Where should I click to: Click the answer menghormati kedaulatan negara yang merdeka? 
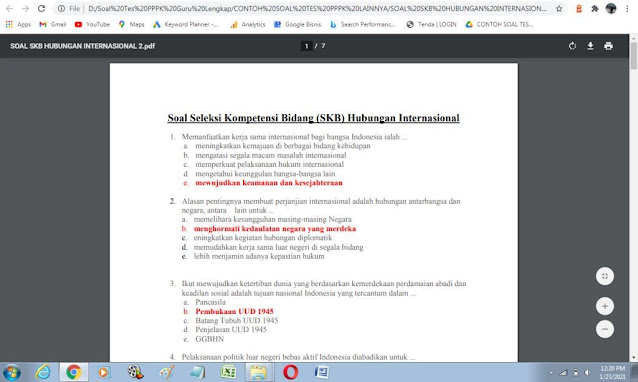point(275,229)
